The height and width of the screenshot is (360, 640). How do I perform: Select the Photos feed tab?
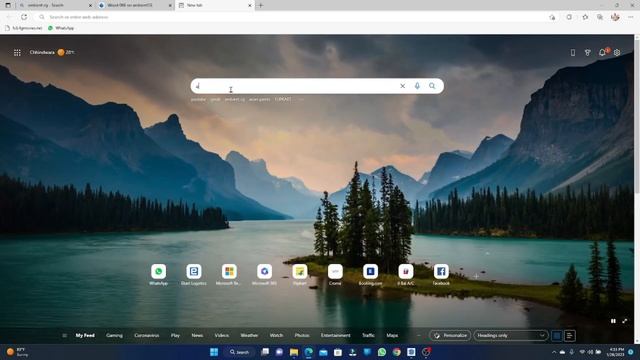point(302,336)
